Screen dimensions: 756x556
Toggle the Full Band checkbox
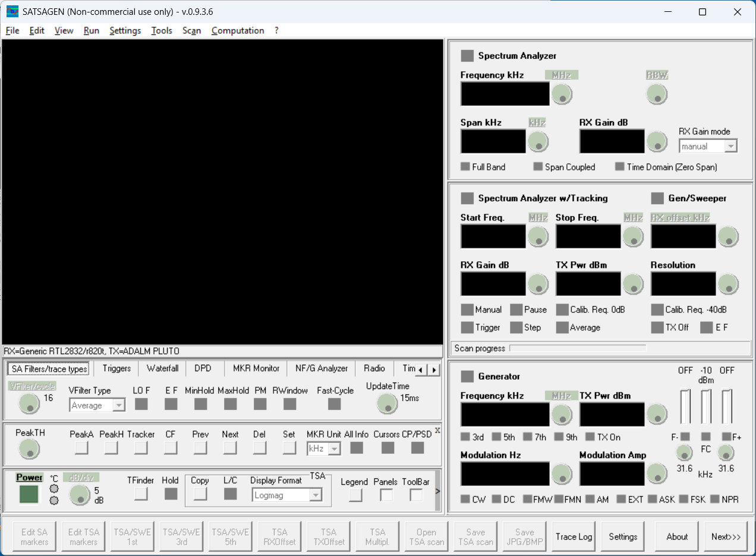click(x=465, y=167)
